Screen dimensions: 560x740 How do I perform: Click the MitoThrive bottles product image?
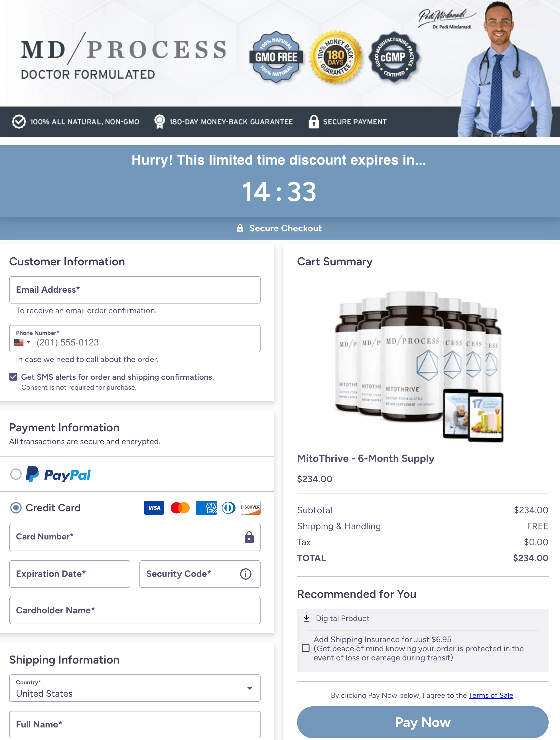click(x=419, y=366)
